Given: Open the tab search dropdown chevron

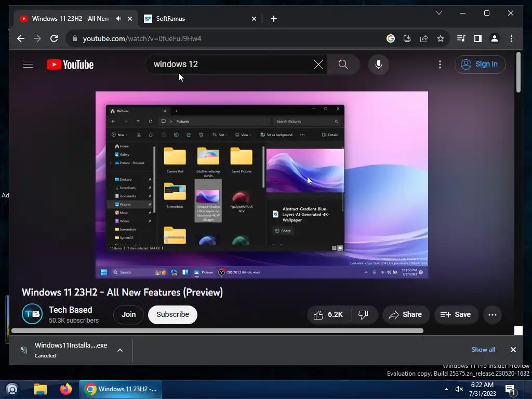Looking at the screenshot, I should (x=438, y=13).
